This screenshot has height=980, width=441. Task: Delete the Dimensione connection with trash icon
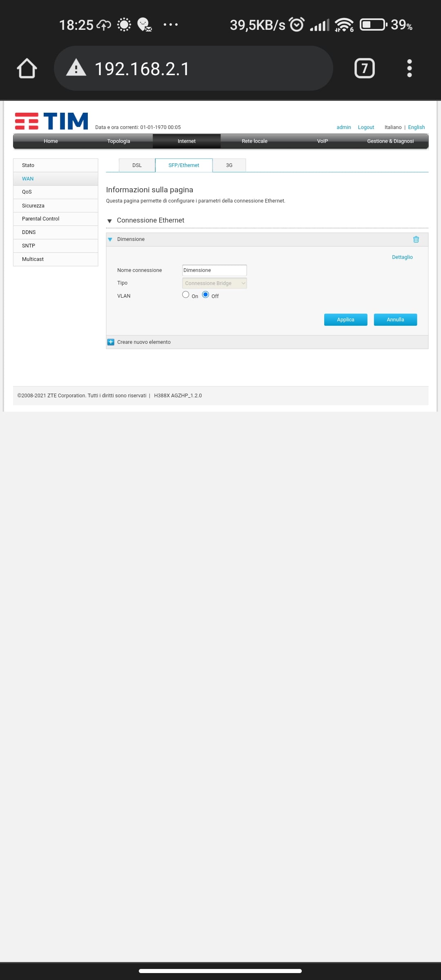point(416,239)
